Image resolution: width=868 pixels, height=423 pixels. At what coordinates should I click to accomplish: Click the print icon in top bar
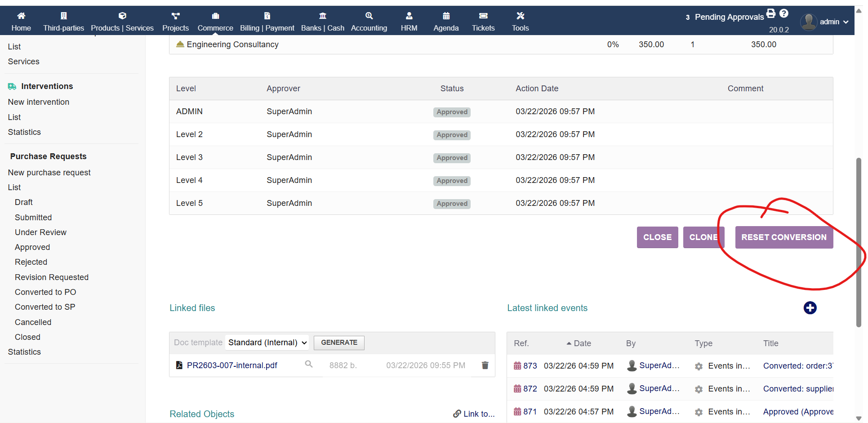pos(771,13)
